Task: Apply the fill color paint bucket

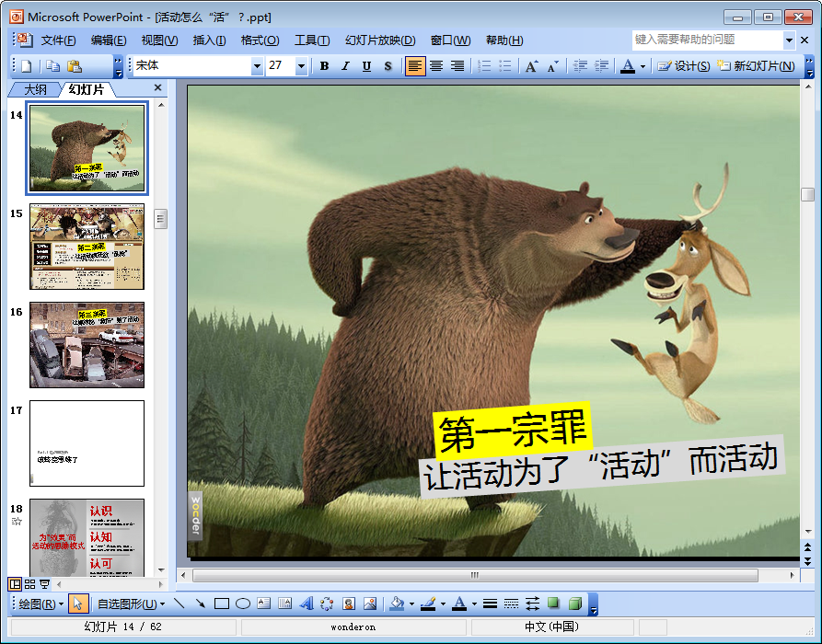Action: [398, 604]
